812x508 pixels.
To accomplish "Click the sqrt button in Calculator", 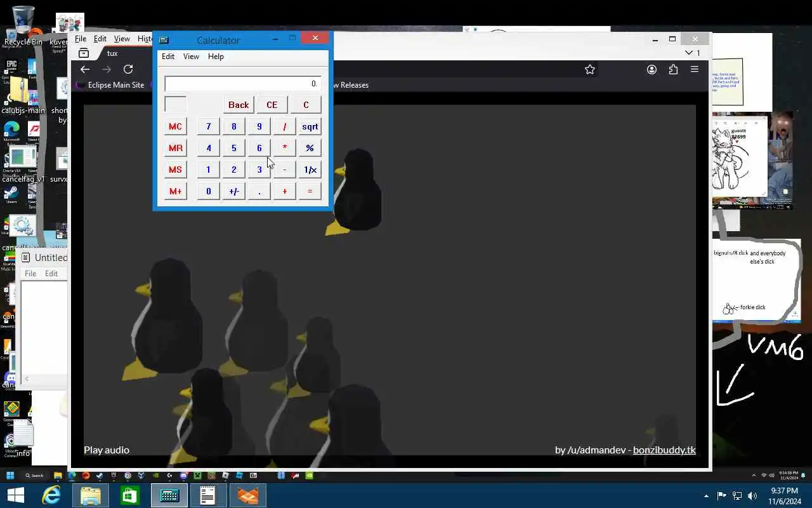I will click(x=310, y=126).
